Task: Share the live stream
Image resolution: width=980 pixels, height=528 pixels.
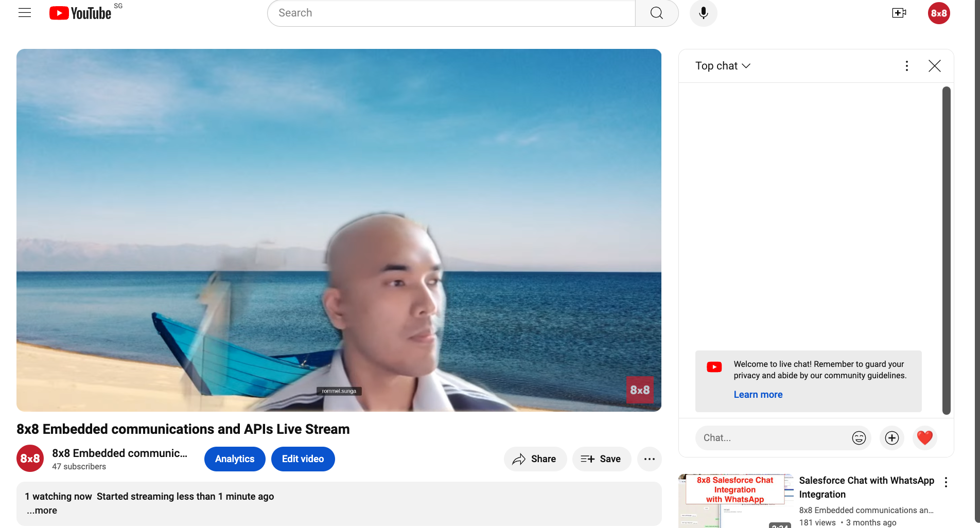Action: (535, 459)
